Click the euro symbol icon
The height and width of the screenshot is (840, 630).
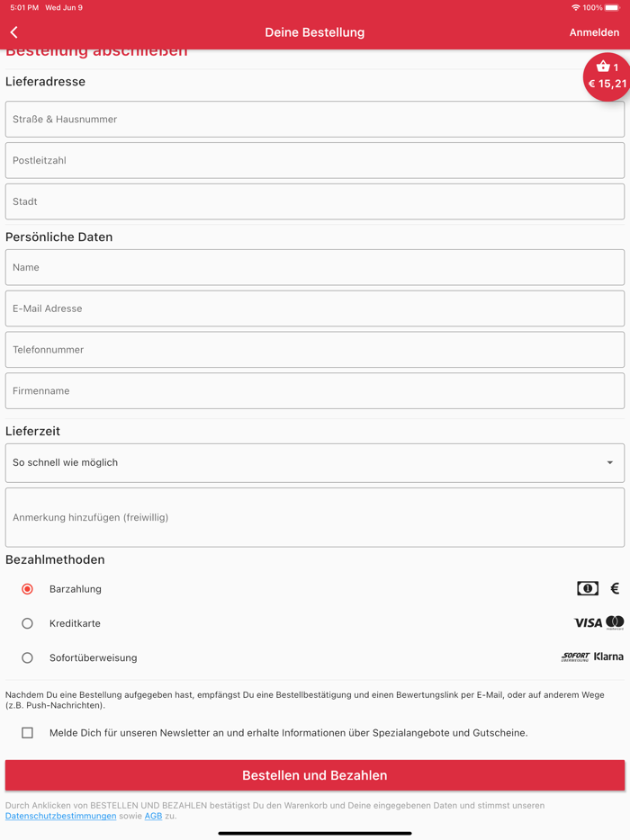click(615, 589)
